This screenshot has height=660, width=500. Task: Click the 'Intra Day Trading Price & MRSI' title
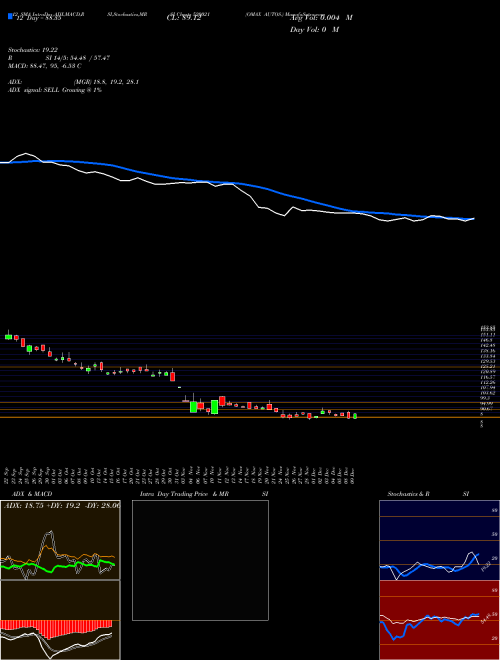click(204, 494)
